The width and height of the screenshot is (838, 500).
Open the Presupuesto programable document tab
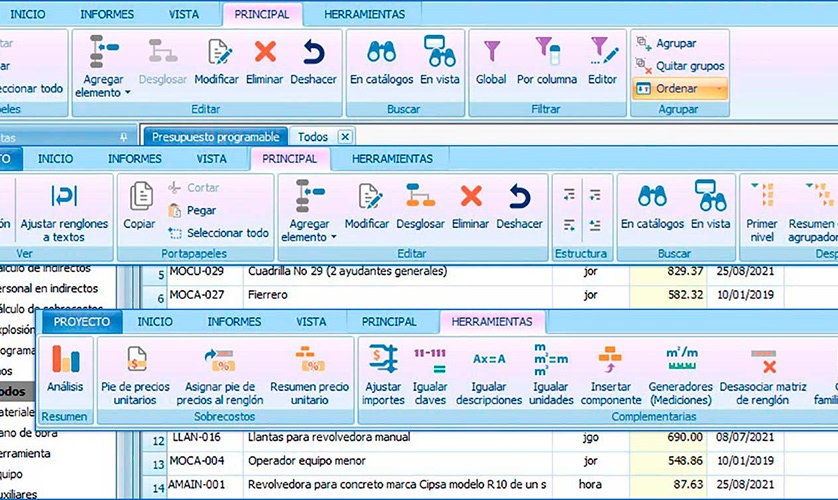(x=216, y=137)
